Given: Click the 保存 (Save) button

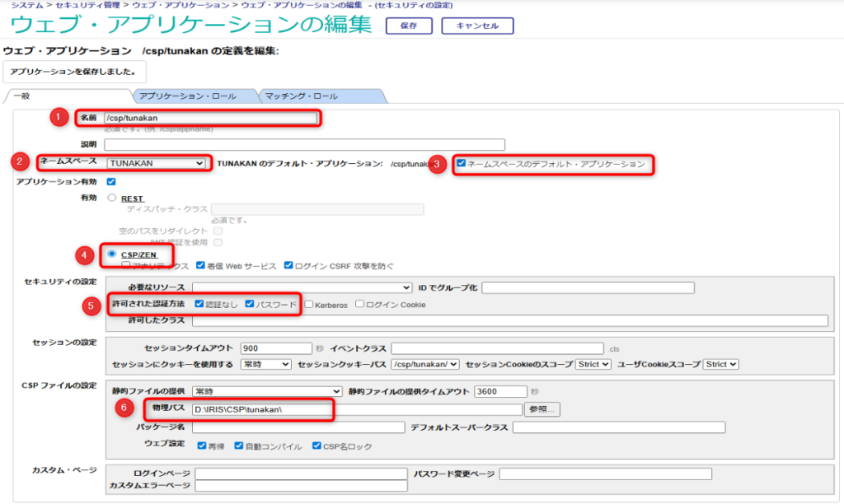Looking at the screenshot, I should click(409, 26).
